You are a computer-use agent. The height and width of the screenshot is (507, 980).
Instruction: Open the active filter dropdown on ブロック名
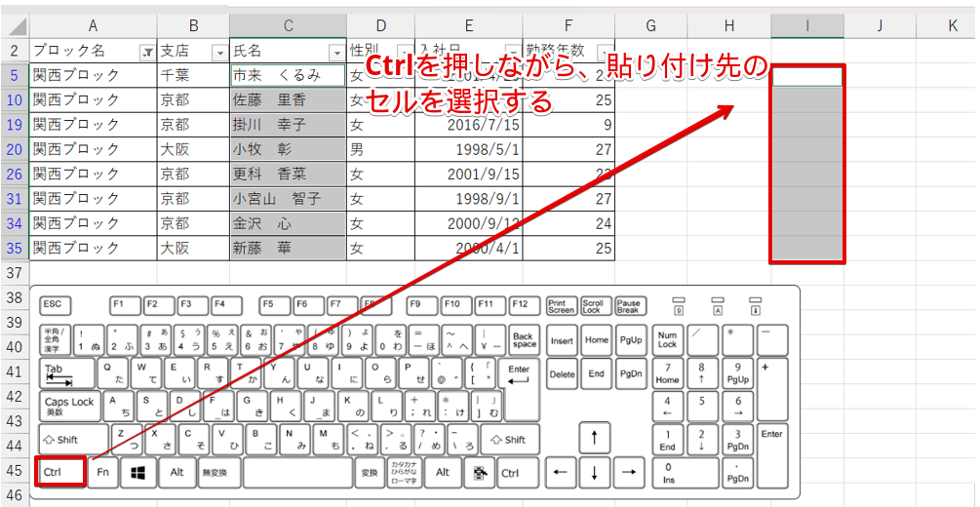pyautogui.click(x=147, y=52)
